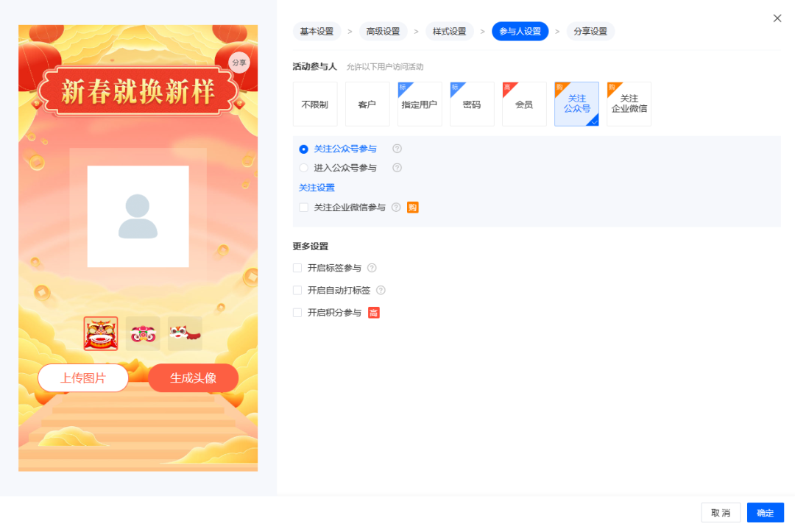Click help icon beside 进入公众号参与
Image resolution: width=795 pixels, height=532 pixels.
point(397,168)
